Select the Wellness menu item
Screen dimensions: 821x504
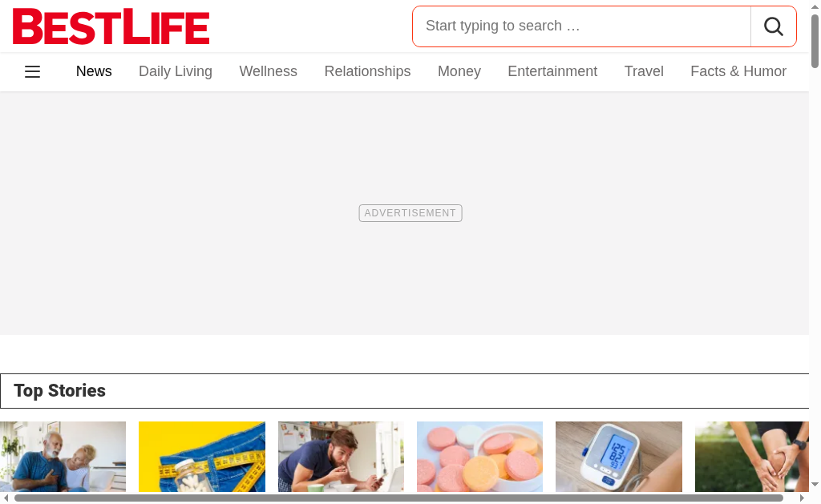[x=268, y=71]
